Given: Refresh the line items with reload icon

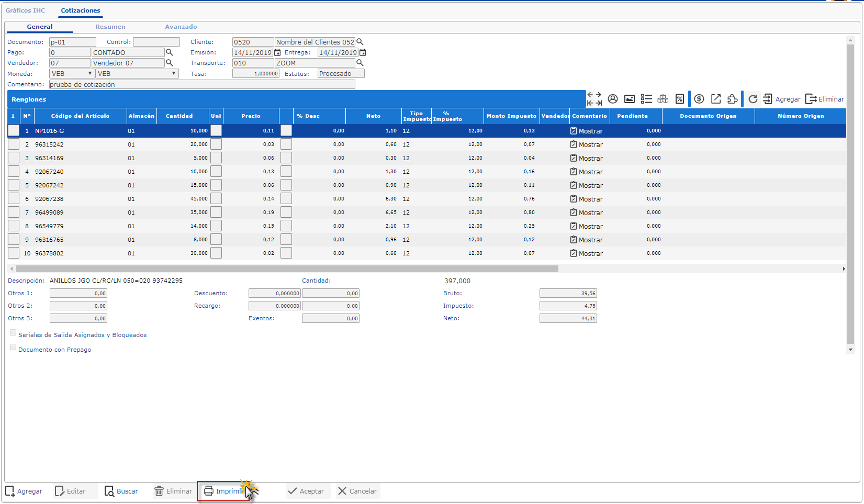Looking at the screenshot, I should point(753,99).
